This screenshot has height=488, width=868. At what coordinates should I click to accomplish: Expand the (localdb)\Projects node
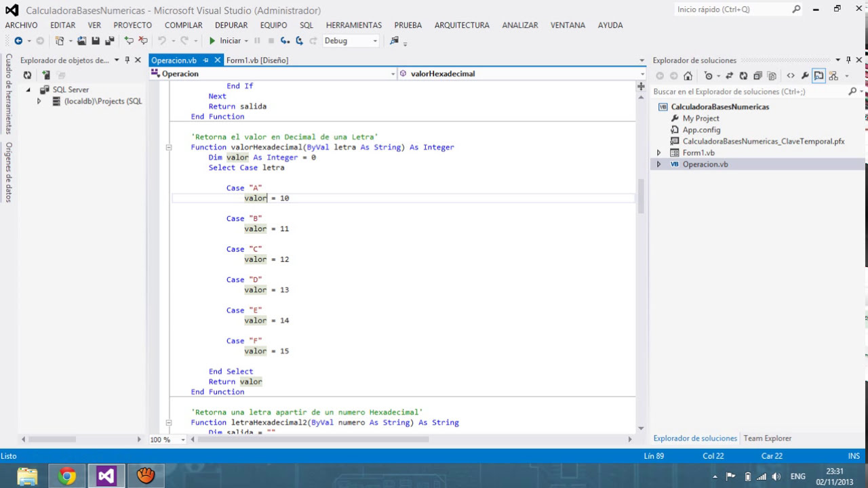(39, 101)
